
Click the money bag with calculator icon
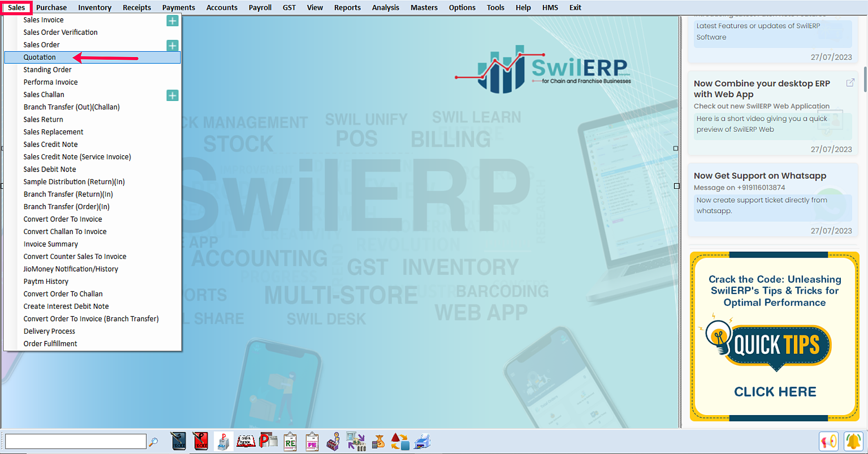(378, 442)
